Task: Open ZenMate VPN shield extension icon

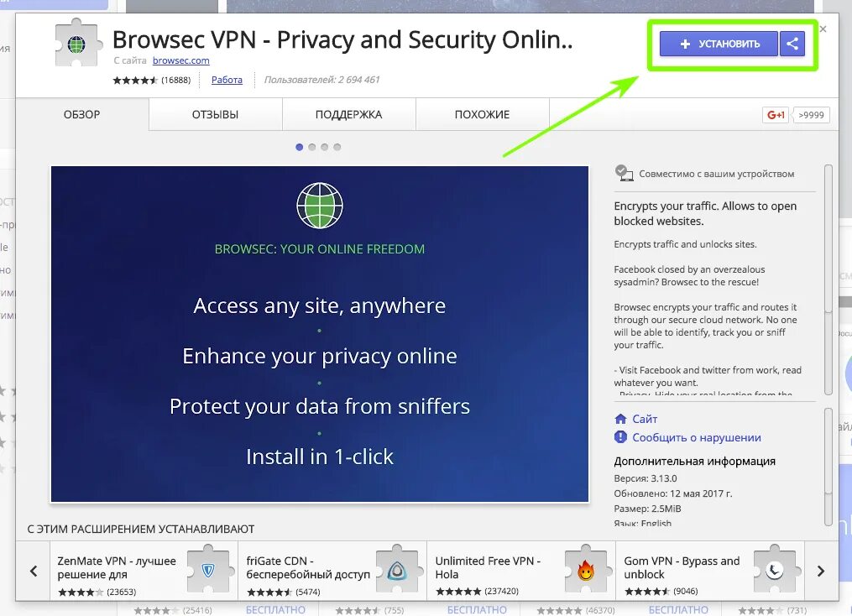Action: pos(208,570)
